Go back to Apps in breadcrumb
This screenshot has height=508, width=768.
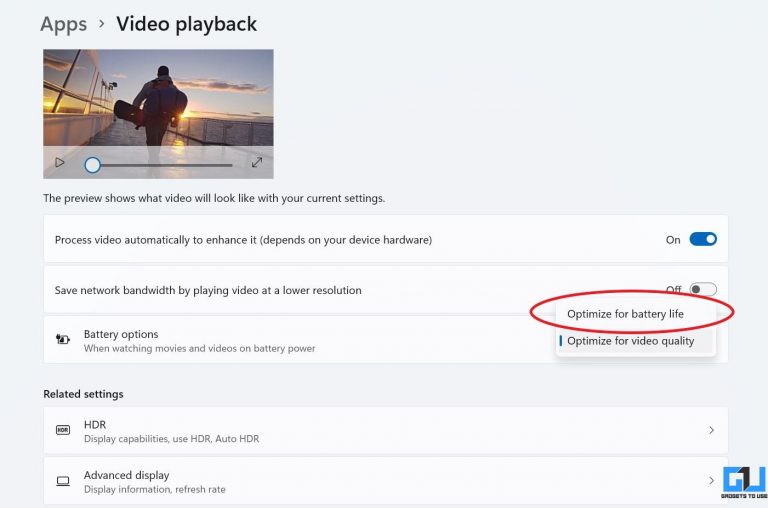pos(64,24)
